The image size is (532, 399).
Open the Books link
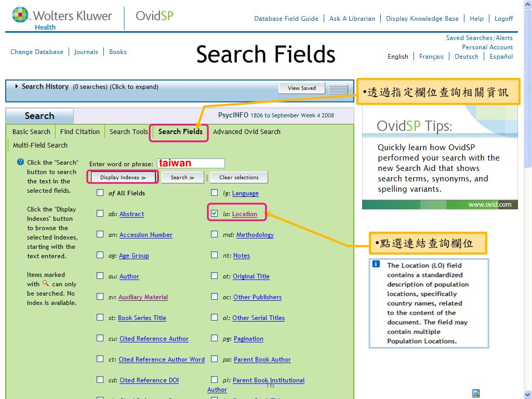(x=118, y=52)
